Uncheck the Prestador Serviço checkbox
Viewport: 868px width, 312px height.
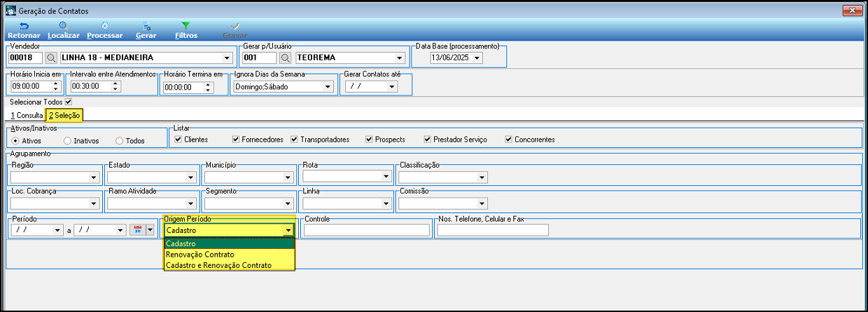point(427,140)
